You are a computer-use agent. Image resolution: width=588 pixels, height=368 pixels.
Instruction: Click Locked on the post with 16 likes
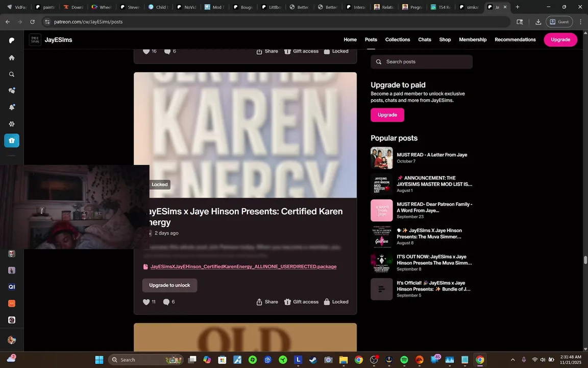coord(336,51)
